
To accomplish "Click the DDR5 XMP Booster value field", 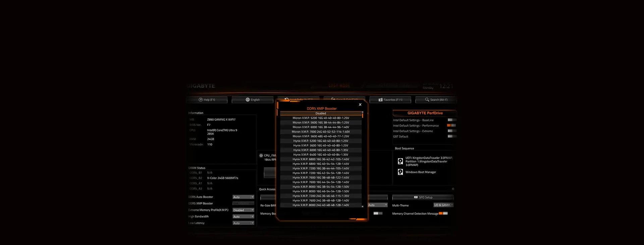I will pyautogui.click(x=244, y=203).
